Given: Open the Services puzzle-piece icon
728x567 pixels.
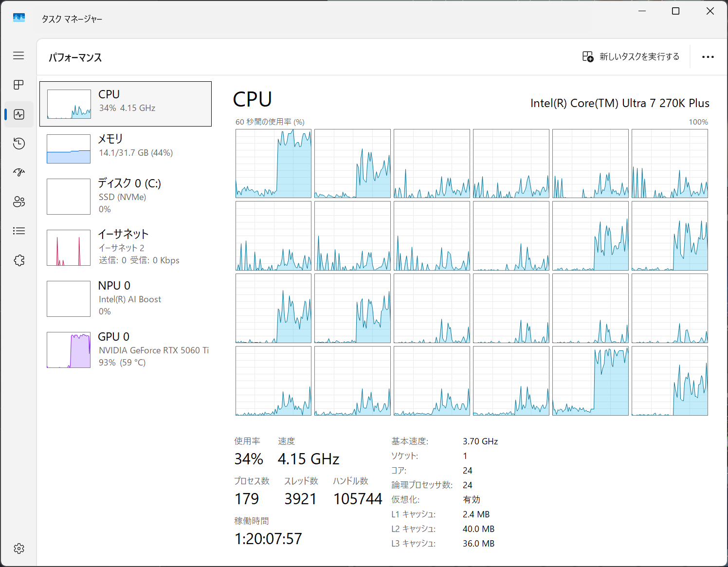Looking at the screenshot, I should pyautogui.click(x=18, y=260).
